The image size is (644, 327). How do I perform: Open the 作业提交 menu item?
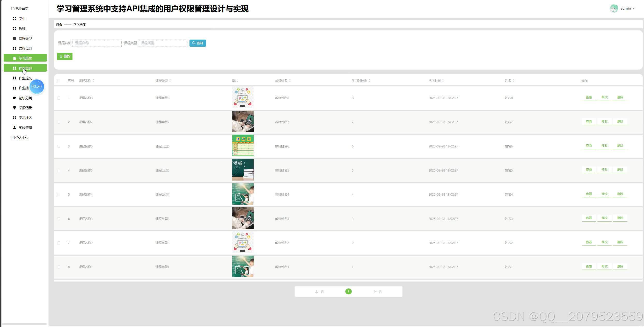pos(25,78)
